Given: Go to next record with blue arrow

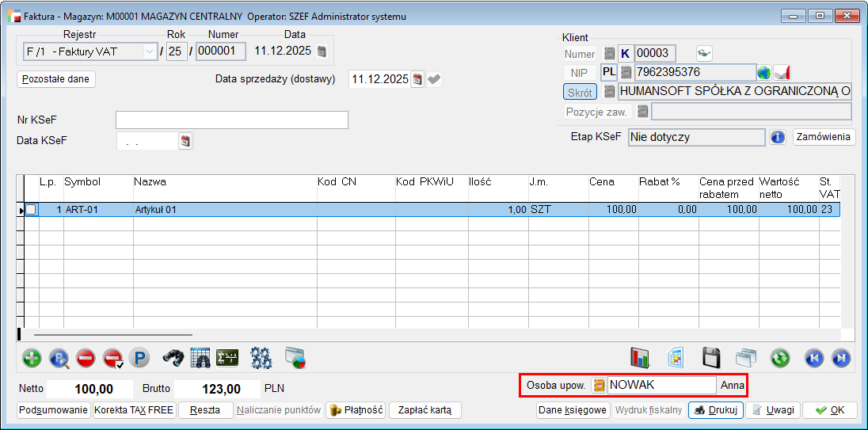Looking at the screenshot, I should (x=840, y=358).
